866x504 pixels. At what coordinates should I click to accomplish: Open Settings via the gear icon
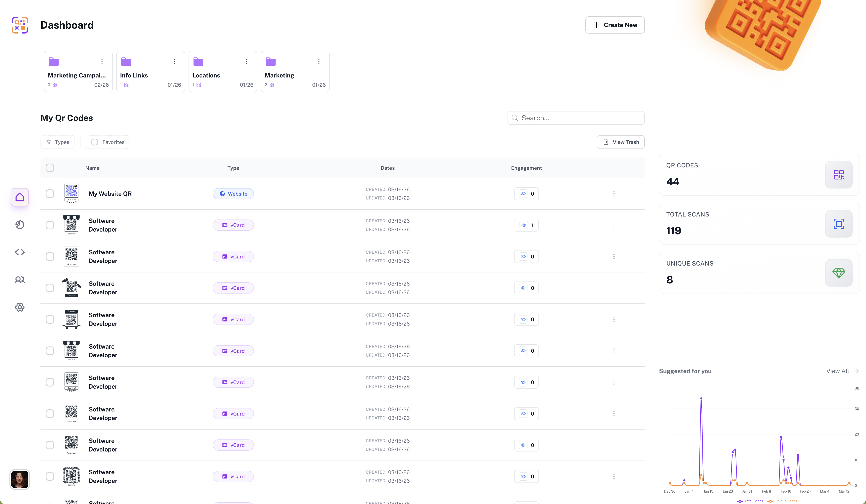coord(20,307)
